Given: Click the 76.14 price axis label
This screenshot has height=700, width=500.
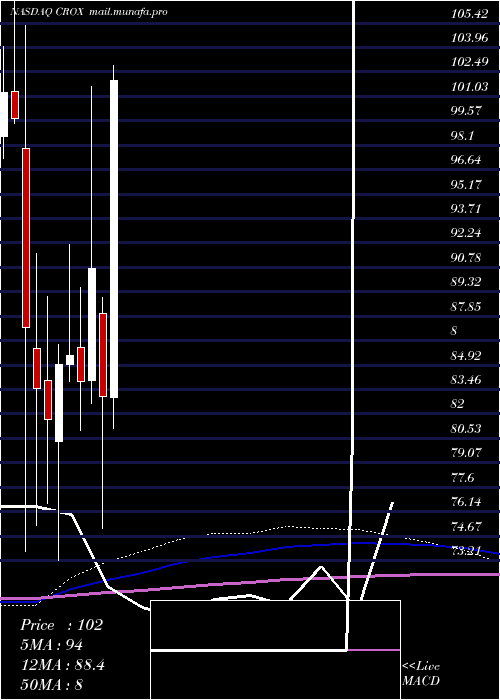Looking at the screenshot, I should click(467, 501).
